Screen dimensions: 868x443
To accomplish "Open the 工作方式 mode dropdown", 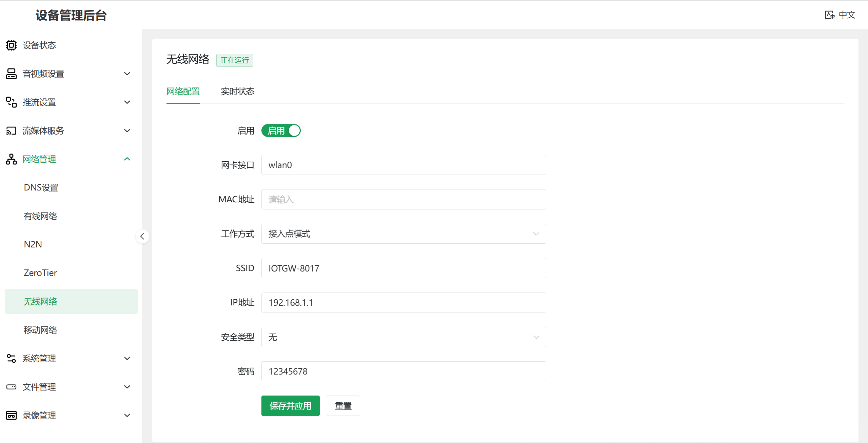I will click(x=403, y=234).
